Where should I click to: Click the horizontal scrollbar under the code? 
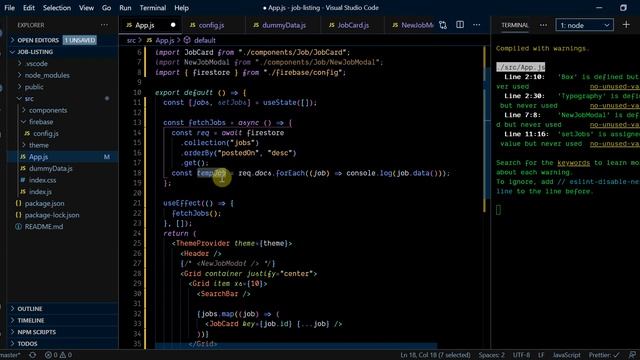(296, 346)
